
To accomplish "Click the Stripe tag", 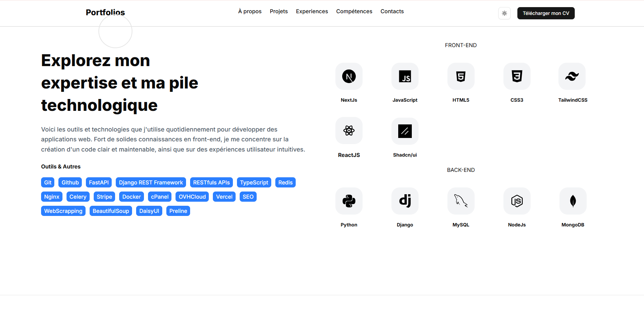I will pos(104,197).
